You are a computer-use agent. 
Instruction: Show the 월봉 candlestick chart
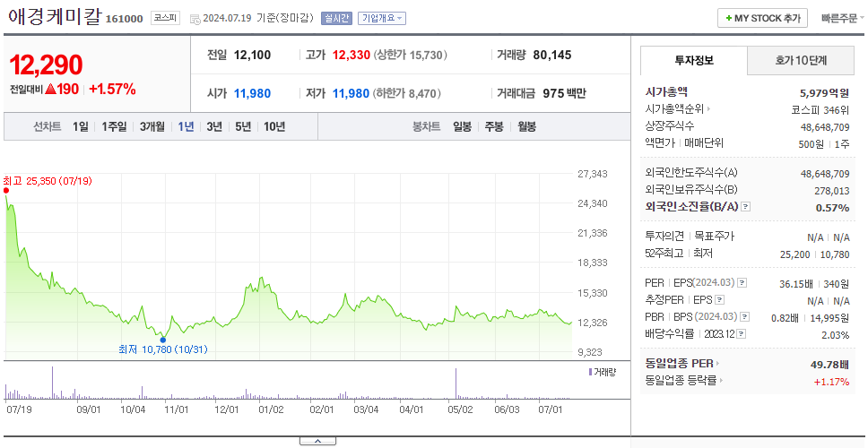coord(527,126)
